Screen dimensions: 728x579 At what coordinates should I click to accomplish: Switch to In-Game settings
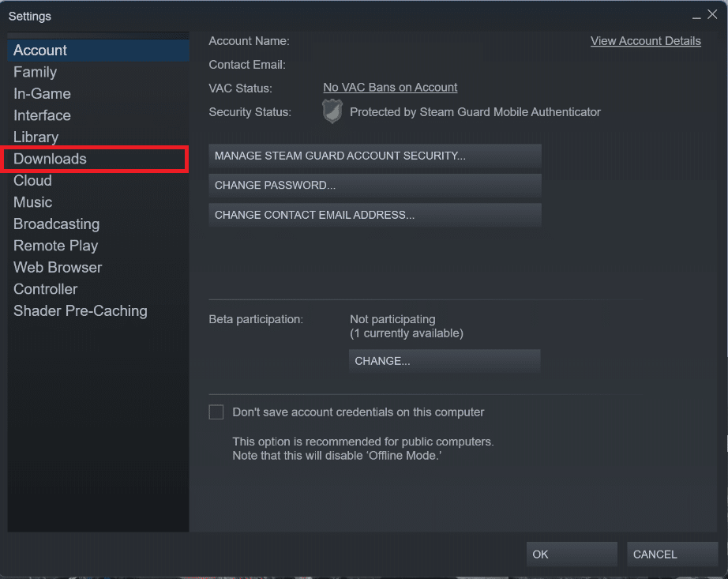point(98,94)
